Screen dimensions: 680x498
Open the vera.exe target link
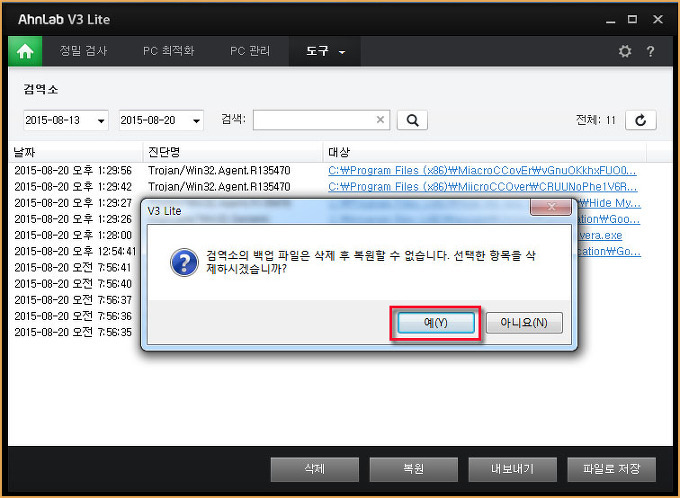pos(600,236)
